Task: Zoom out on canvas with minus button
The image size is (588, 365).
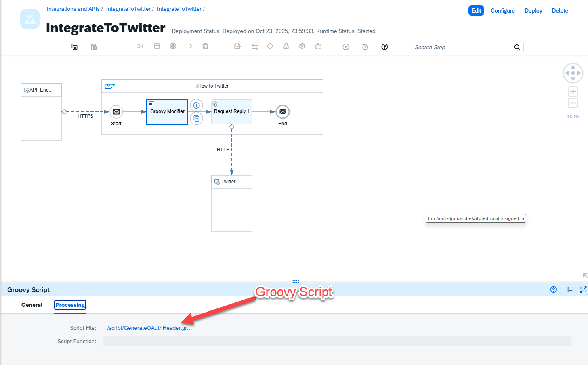Action: [573, 103]
